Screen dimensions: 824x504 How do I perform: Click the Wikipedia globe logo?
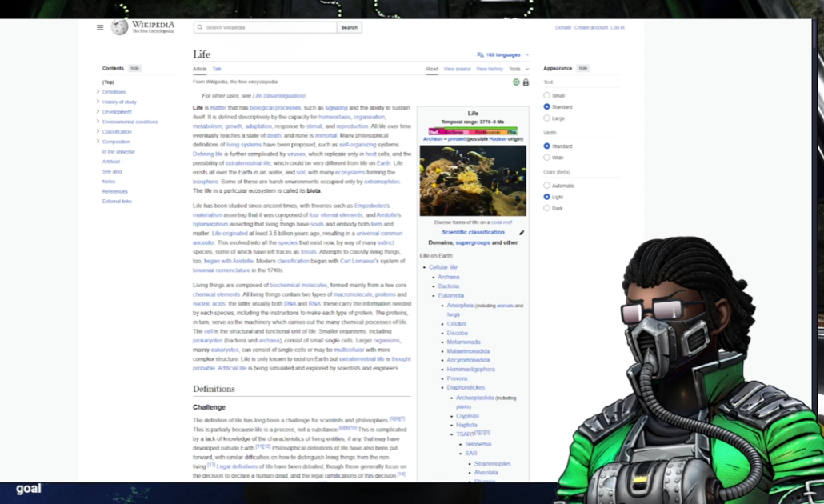pos(119,27)
